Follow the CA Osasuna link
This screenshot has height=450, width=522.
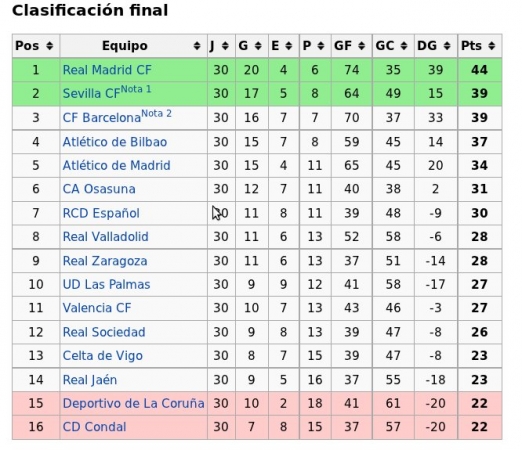pos(99,189)
